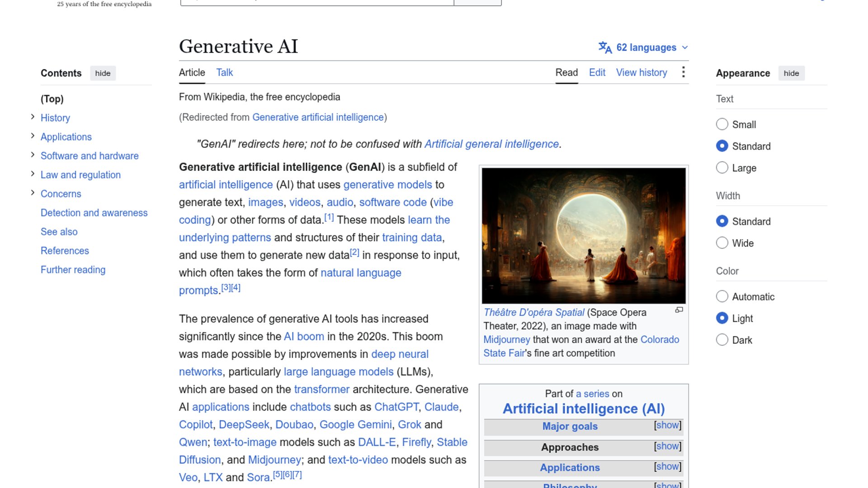This screenshot has width=868, height=488.
Task: Expand Software and hardware section in Contents
Action: 33,155
